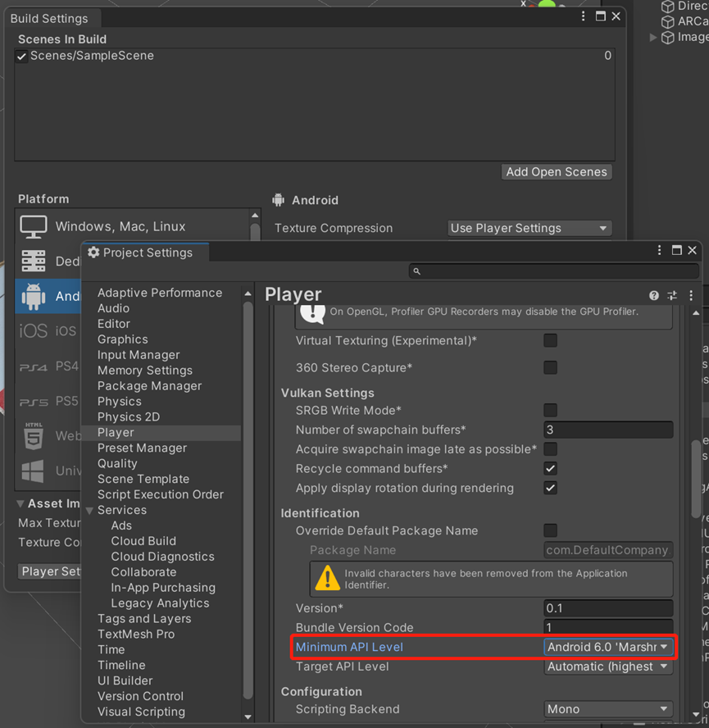Click the Project Settings gear icon
The height and width of the screenshot is (728, 709).
[93, 253]
